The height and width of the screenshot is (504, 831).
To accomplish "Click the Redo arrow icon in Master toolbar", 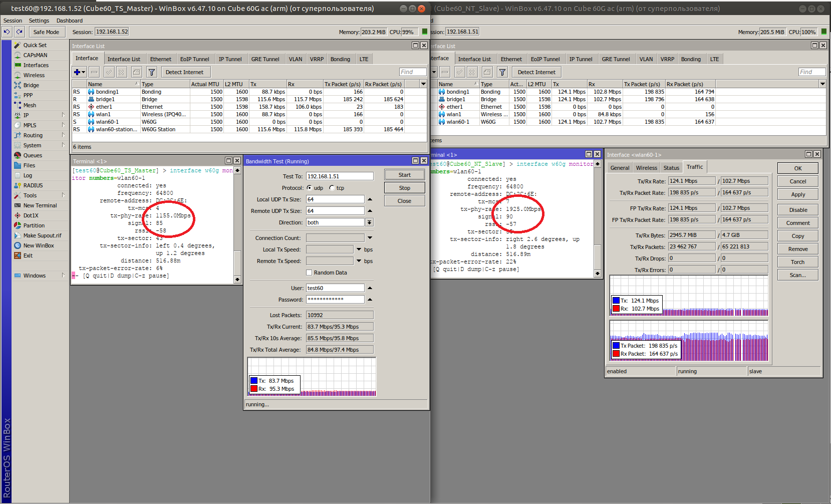I will pos(19,32).
